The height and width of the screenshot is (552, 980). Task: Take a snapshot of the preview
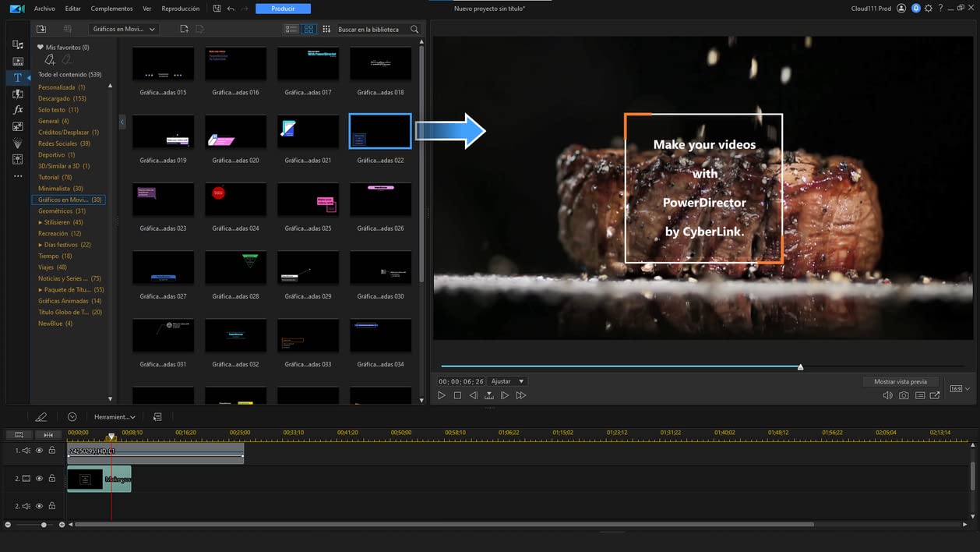904,395
